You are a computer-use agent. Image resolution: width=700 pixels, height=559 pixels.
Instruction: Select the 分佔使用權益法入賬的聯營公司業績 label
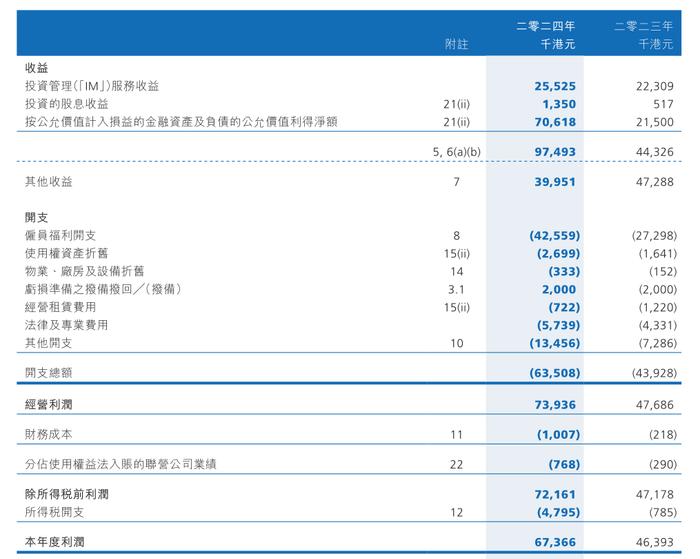pos(121,464)
